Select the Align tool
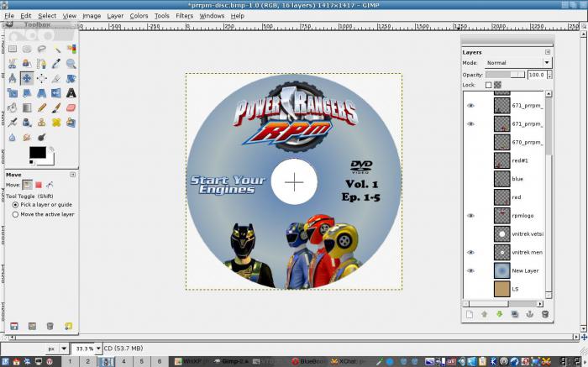This screenshot has height=367, width=588. (x=42, y=78)
